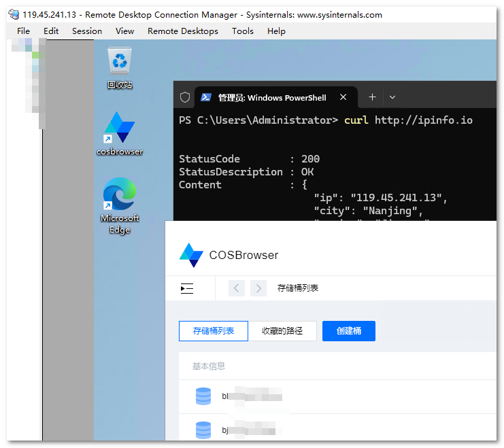504x448 pixels.
Task: Select the Microsoft Edge desktop shortcut
Action: [x=120, y=206]
